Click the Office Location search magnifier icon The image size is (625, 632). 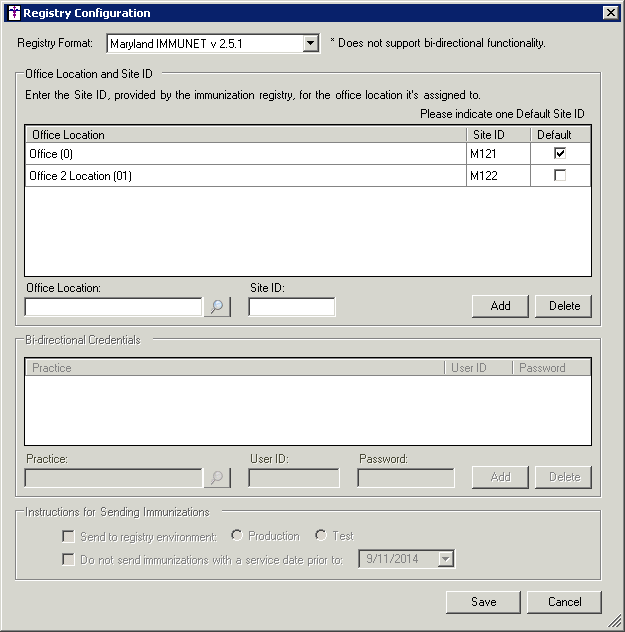pyautogui.click(x=217, y=307)
